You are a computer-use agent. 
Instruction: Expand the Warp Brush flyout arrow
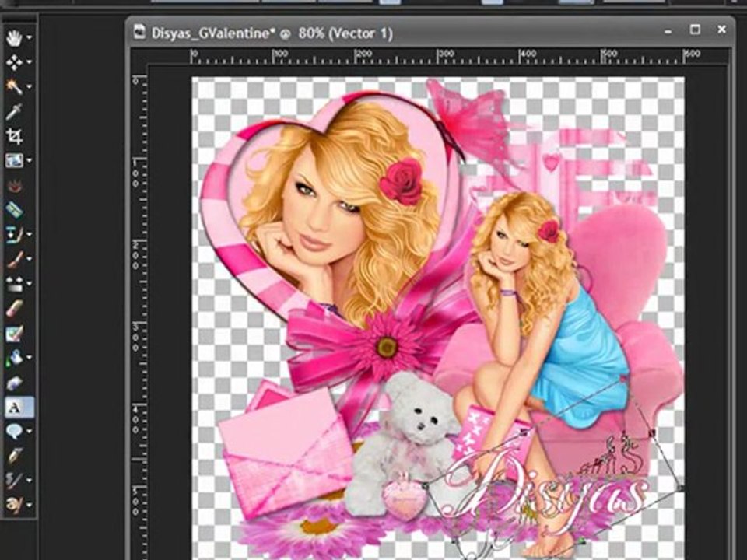click(30, 480)
